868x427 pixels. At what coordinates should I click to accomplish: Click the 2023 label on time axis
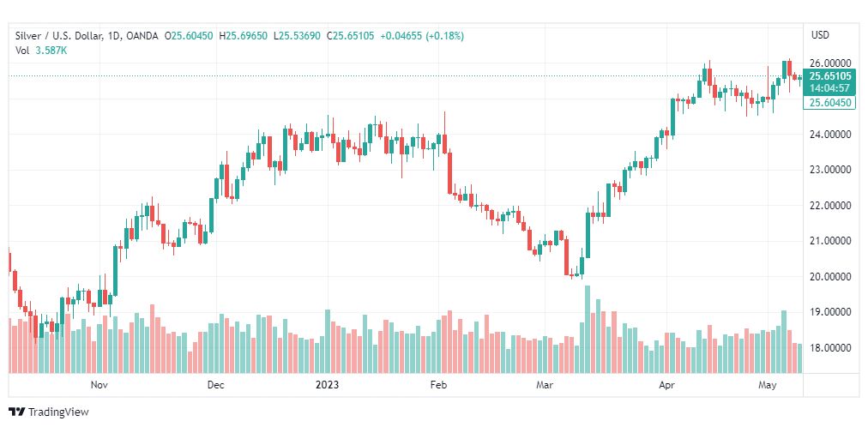pyautogui.click(x=327, y=384)
